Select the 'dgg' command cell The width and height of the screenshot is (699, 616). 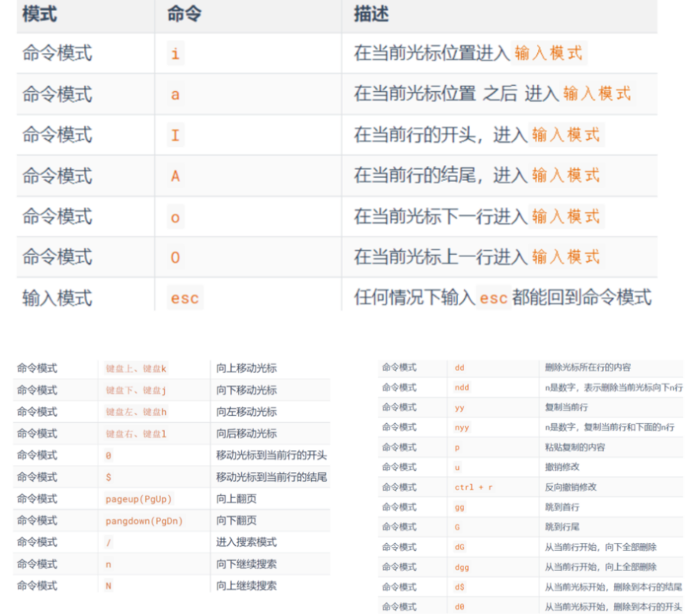click(x=462, y=568)
